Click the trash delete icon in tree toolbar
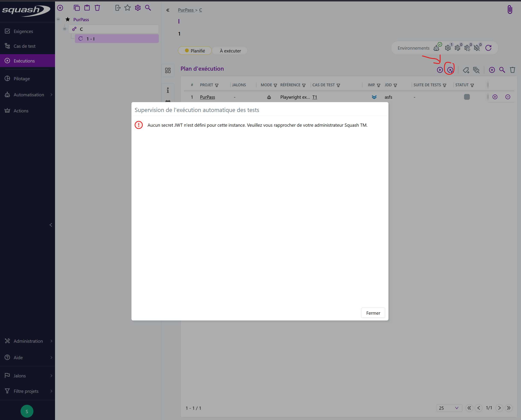Screen dimensions: 521x420 (97, 8)
